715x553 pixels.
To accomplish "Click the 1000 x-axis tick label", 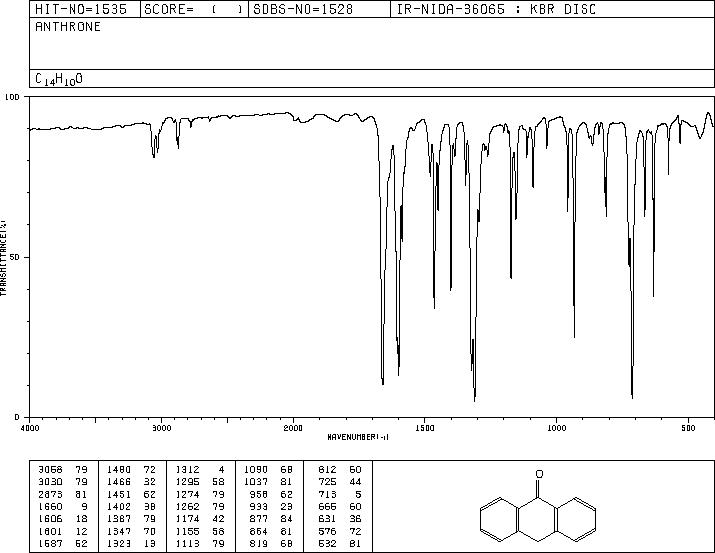I will (x=556, y=428).
